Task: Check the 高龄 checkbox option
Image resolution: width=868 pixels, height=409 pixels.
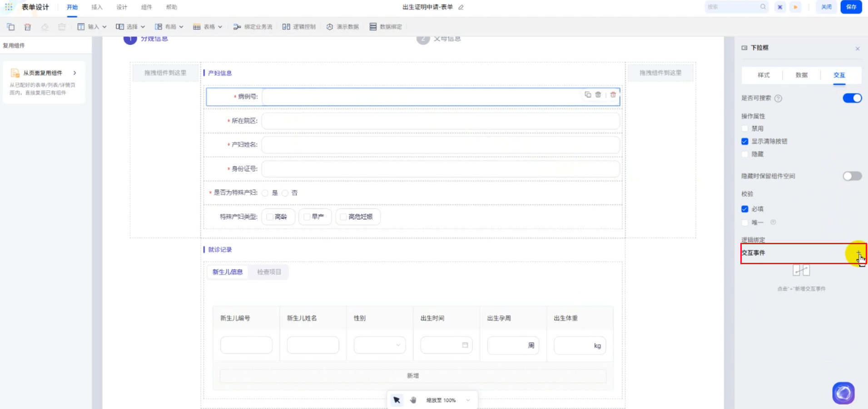Action: (x=270, y=217)
